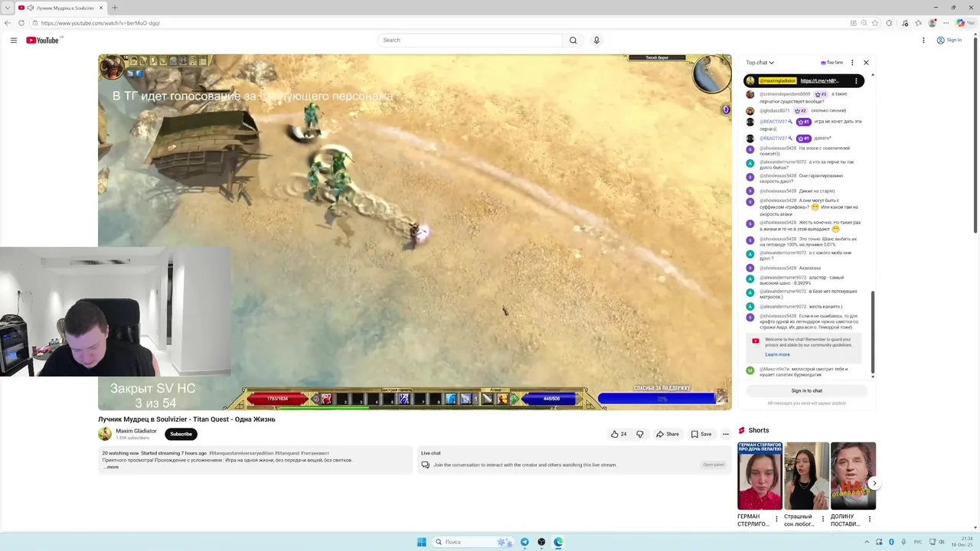The width and height of the screenshot is (980, 551).
Task: Click the browser address bar URL
Action: click(x=100, y=23)
